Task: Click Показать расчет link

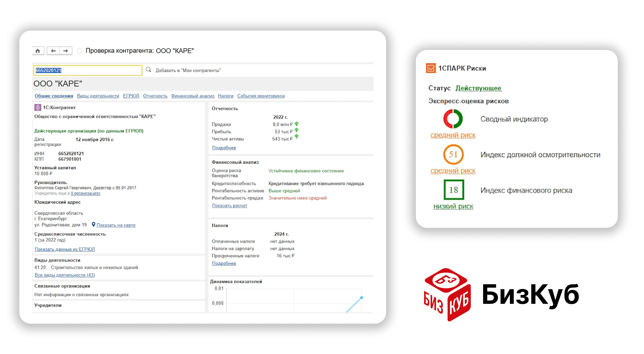Action: [230, 206]
